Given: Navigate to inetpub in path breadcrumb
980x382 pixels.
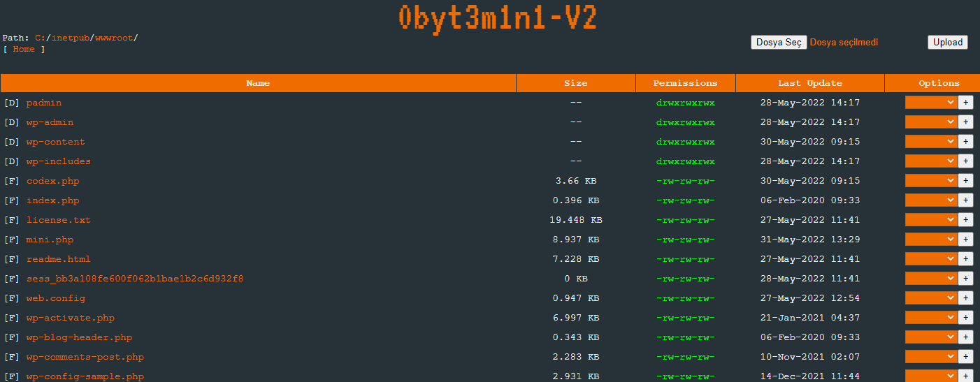Looking at the screenshot, I should (71, 38).
